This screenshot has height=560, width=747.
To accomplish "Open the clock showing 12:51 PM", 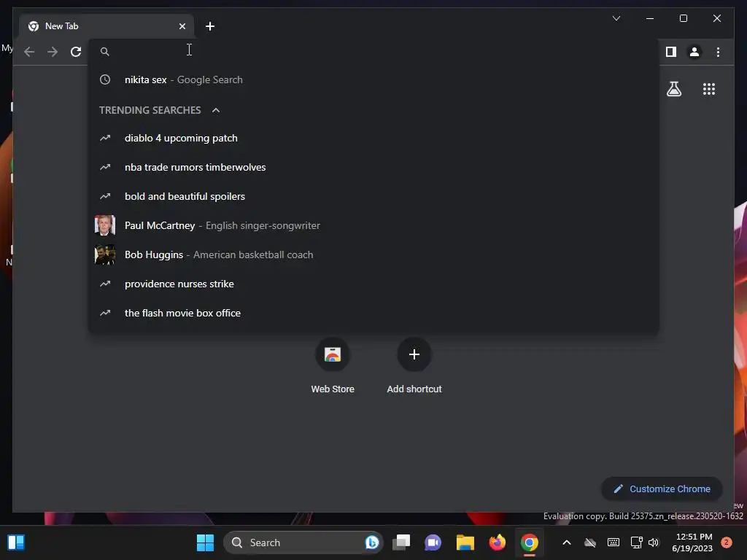I will (x=693, y=542).
